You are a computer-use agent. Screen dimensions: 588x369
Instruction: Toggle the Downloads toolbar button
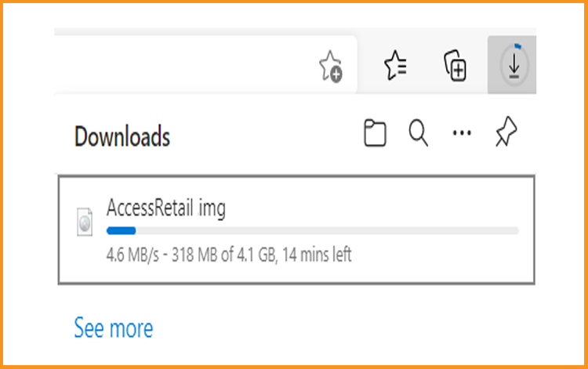512,65
